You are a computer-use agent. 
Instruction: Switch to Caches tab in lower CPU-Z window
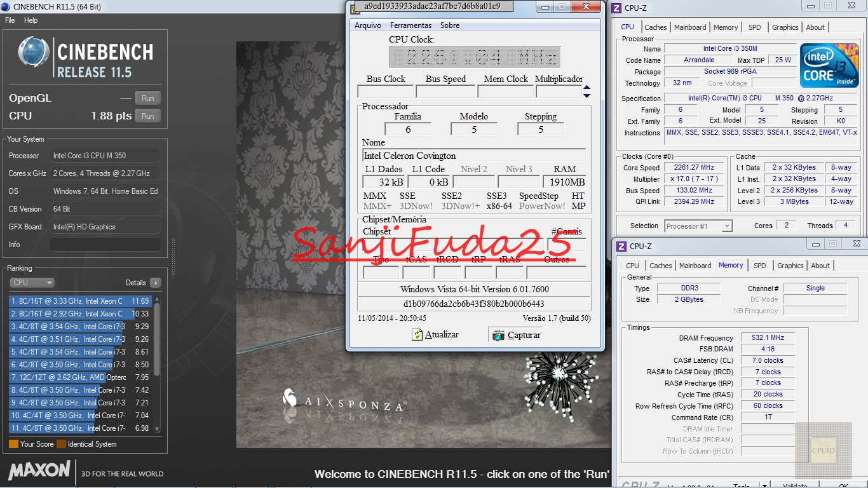(x=660, y=266)
